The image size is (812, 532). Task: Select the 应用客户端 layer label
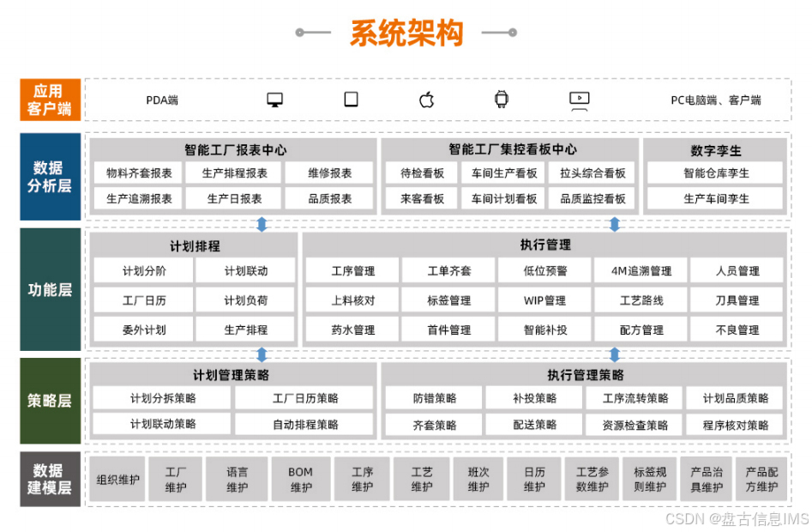point(51,100)
